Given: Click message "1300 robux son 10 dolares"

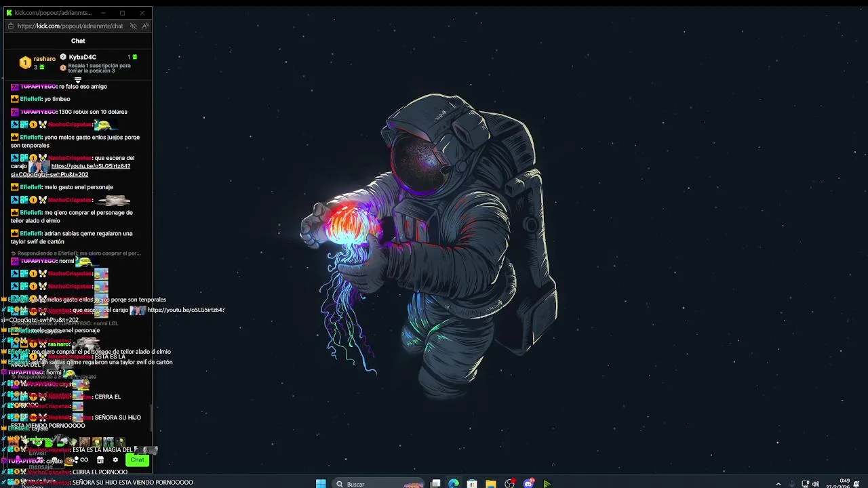Looking at the screenshot, I should (x=93, y=112).
